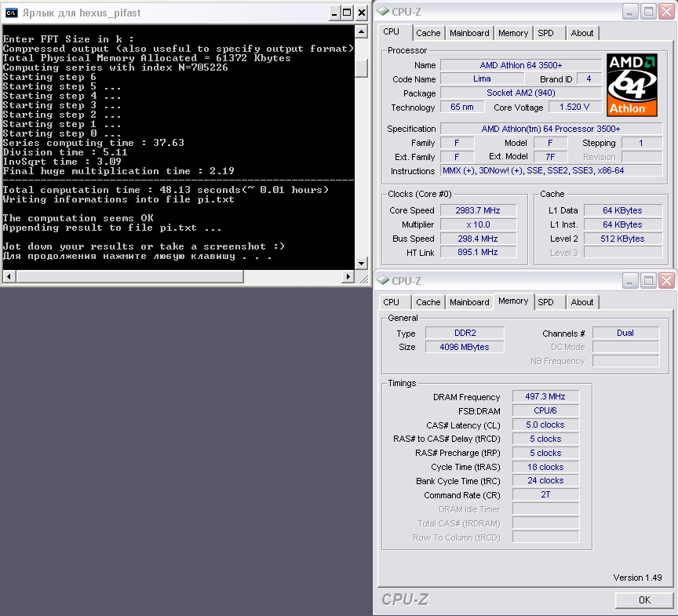The width and height of the screenshot is (678, 616).
Task: Click the console window resize grip
Action: click(x=363, y=279)
